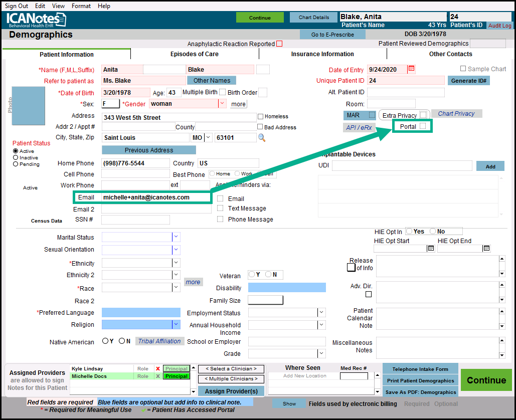The image size is (516, 420).
Task: Select the Inactive patient status radio
Action: click(x=16, y=157)
